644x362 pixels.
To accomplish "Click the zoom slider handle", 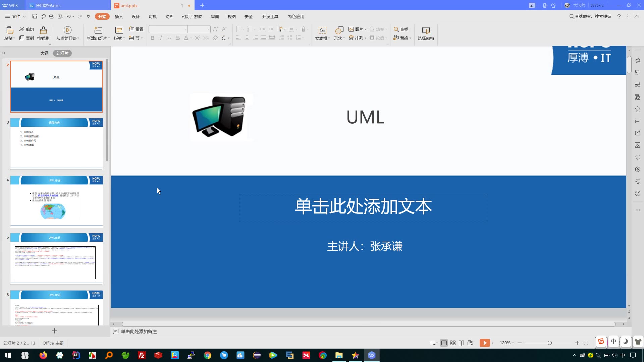I will (x=549, y=343).
